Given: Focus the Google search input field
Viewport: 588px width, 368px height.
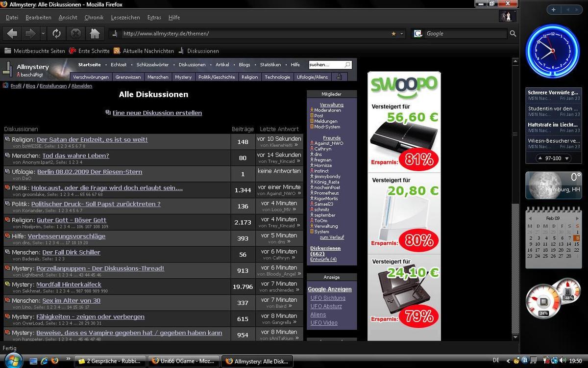Looking at the screenshot, I should 465,34.
